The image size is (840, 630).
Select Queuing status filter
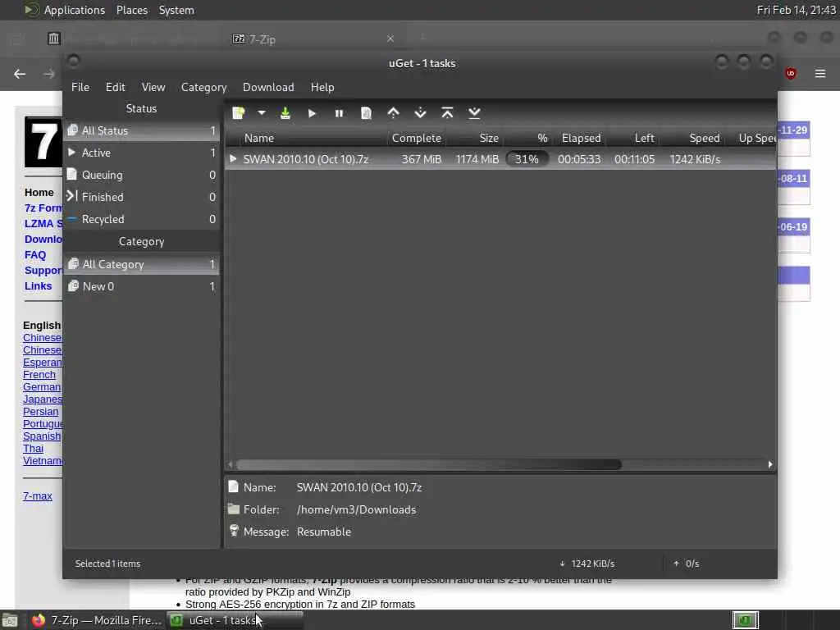tap(141, 175)
